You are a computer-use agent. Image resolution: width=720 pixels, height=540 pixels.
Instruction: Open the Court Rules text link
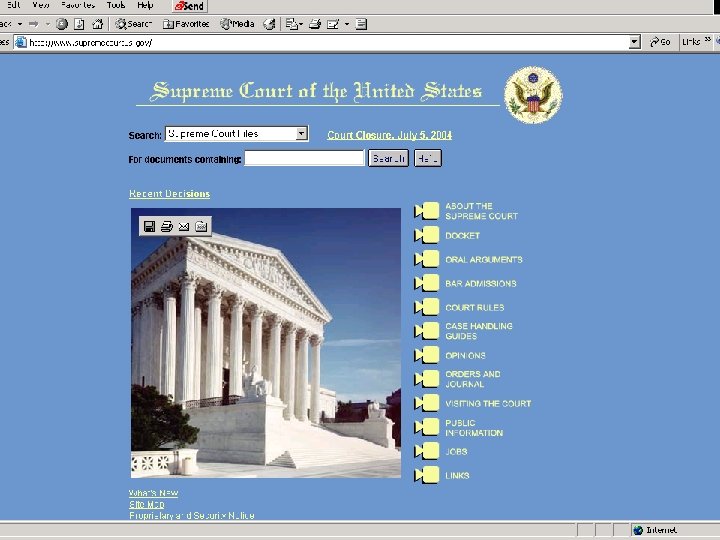(x=475, y=307)
